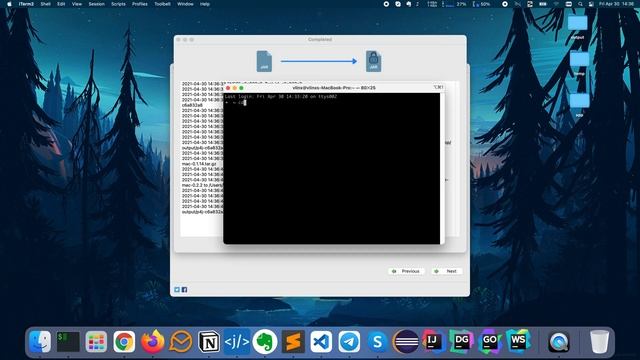Image resolution: width=640 pixels, height=360 pixels.
Task: Click the Facebook icon in installer window
Action: pyautogui.click(x=184, y=289)
